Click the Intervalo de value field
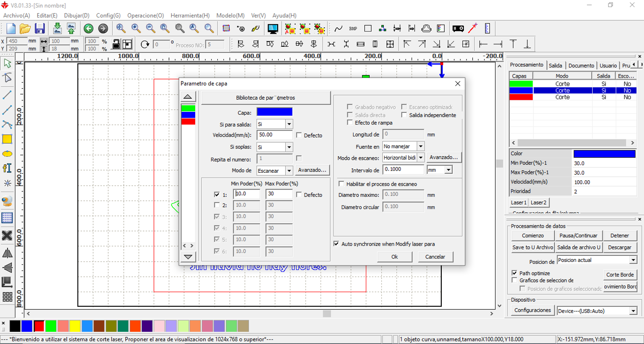 coord(404,170)
